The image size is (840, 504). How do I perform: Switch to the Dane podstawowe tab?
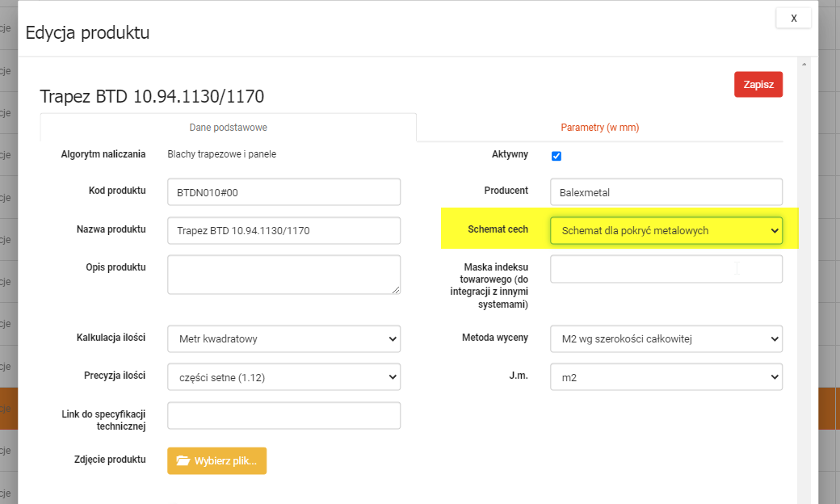228,128
